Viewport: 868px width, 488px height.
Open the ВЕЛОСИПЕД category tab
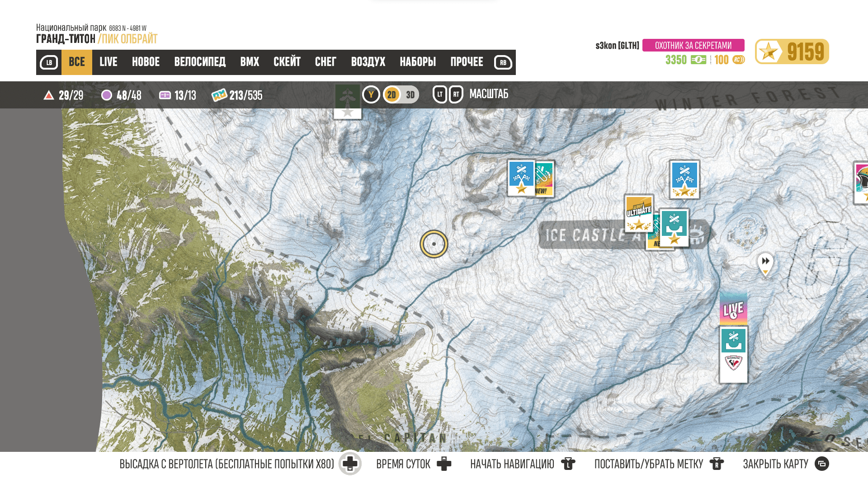point(200,62)
